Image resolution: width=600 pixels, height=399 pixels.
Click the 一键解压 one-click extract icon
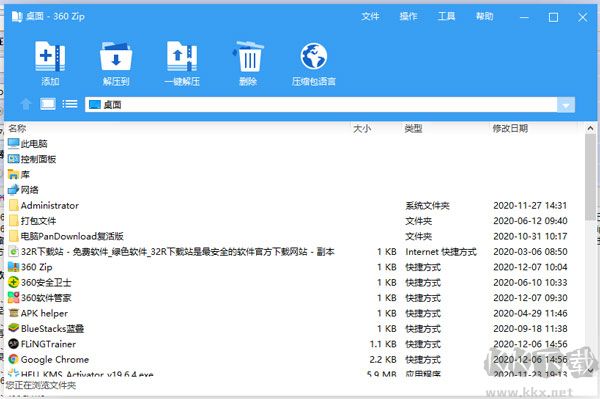182,57
